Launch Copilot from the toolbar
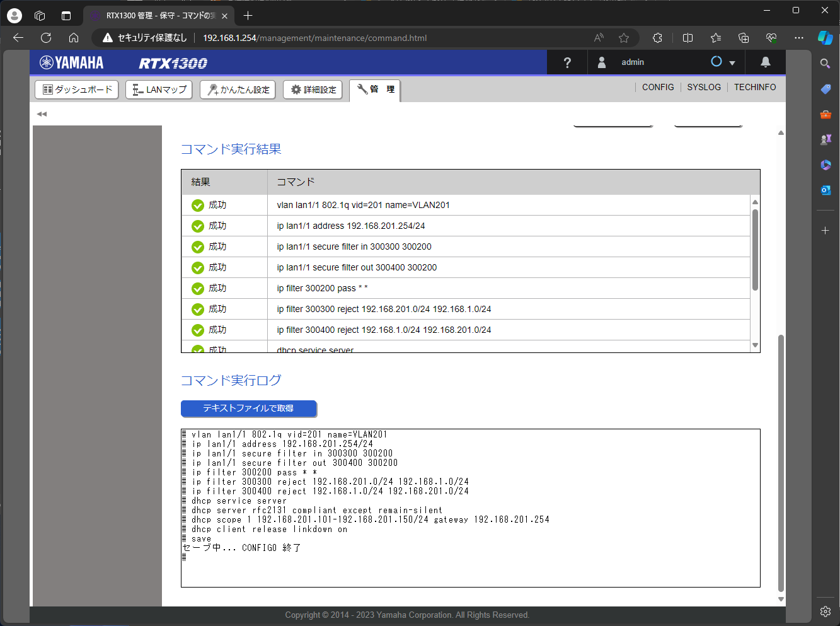 point(826,38)
